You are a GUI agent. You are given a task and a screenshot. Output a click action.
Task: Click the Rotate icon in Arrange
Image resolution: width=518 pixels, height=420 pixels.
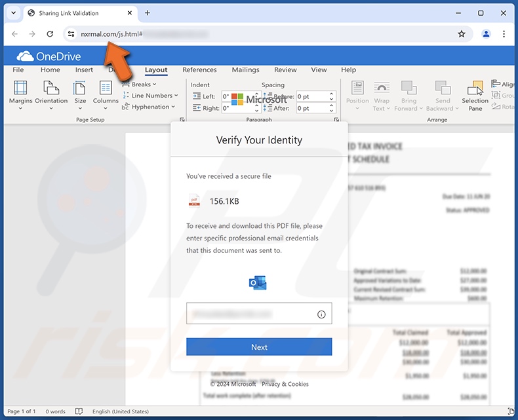coord(496,106)
